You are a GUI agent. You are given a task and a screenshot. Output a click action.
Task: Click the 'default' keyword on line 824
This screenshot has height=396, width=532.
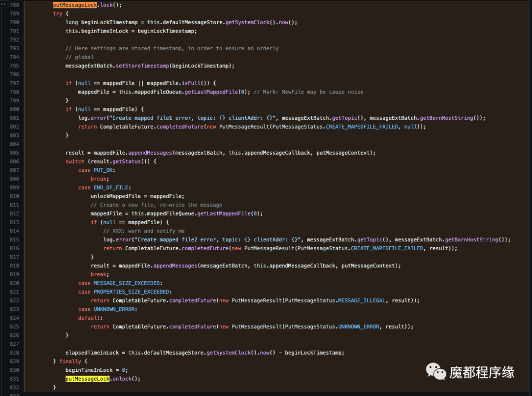[89, 318]
